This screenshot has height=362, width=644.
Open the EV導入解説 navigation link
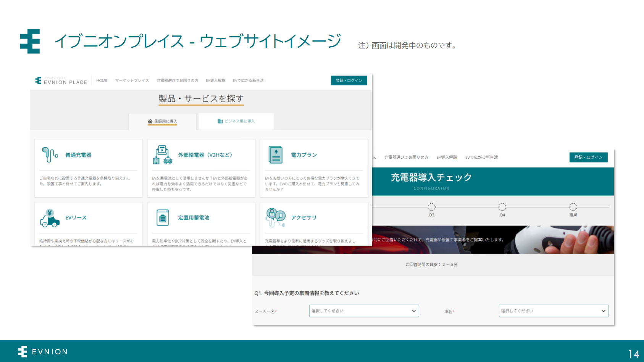coord(216,80)
